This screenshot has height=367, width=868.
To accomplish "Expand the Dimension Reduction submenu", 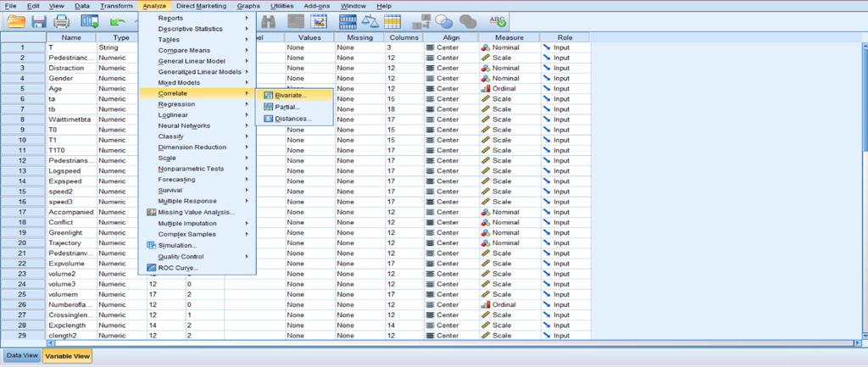I will coord(197,147).
